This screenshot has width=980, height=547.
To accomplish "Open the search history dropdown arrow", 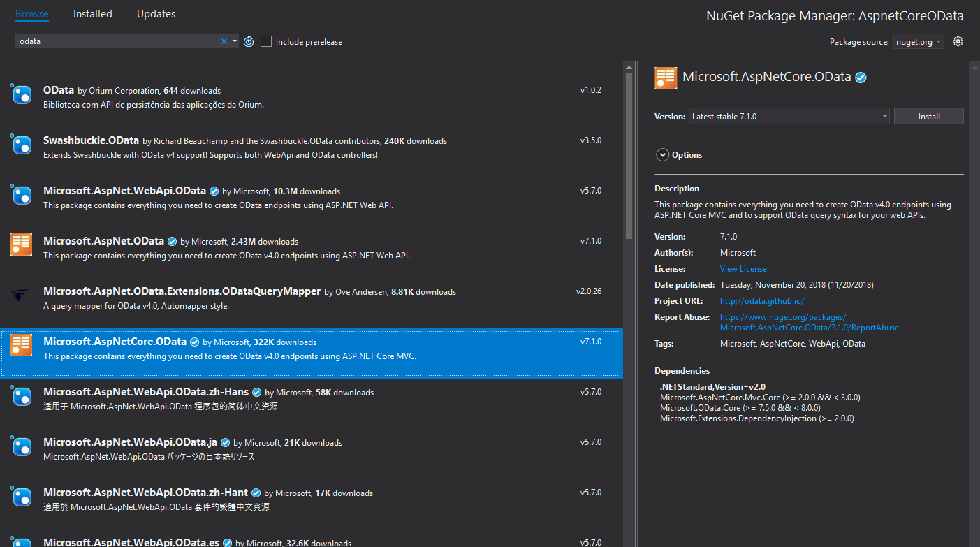I will (x=235, y=41).
